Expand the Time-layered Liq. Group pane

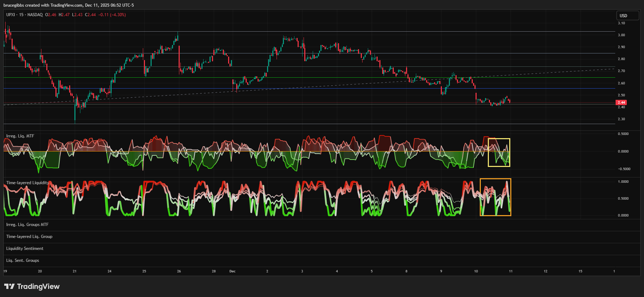tap(29, 237)
